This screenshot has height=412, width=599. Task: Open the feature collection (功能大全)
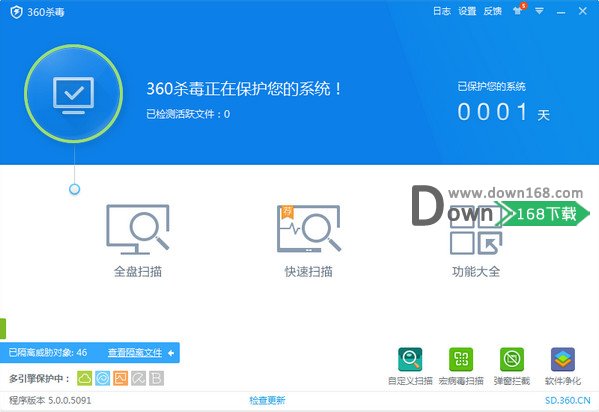476,240
